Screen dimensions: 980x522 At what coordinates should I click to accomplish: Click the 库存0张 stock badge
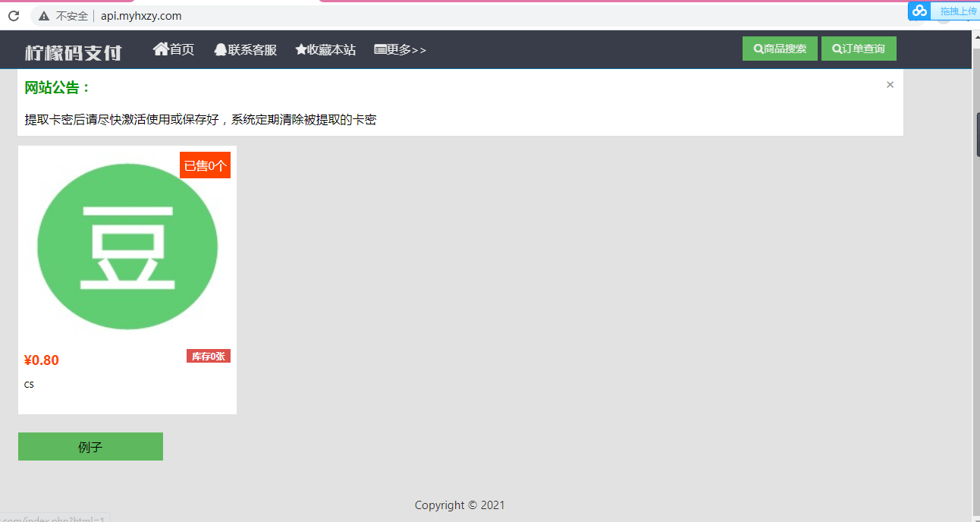pyautogui.click(x=209, y=356)
